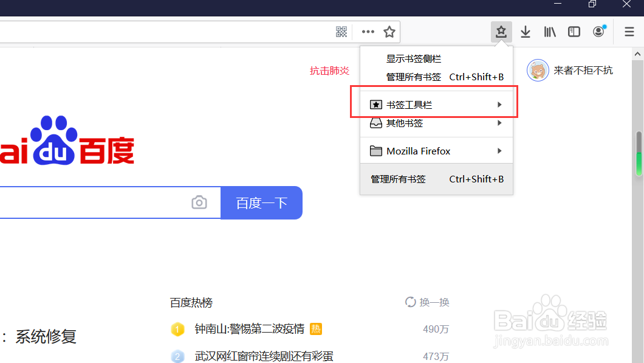The image size is (644, 363).
Task: Click the 473万 count
Action: [436, 356]
